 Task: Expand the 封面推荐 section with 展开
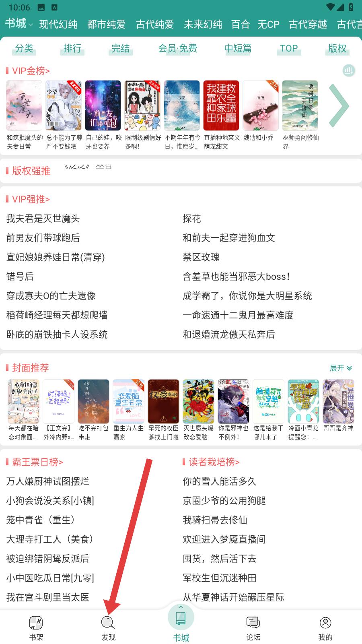[341, 368]
